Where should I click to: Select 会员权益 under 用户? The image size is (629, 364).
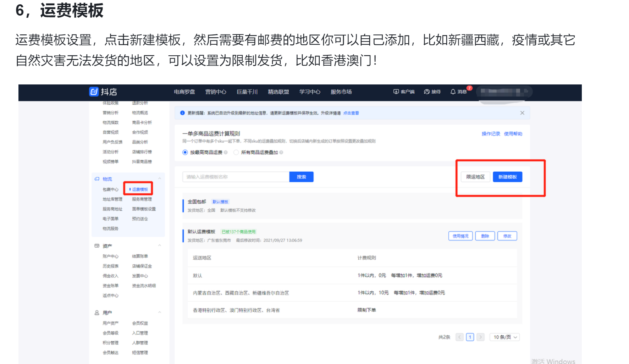point(140,323)
